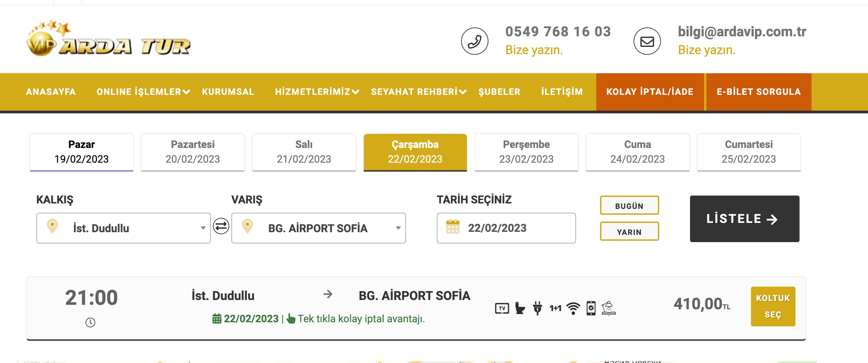Click the TV amenity icon
The width and height of the screenshot is (868, 363).
502,308
